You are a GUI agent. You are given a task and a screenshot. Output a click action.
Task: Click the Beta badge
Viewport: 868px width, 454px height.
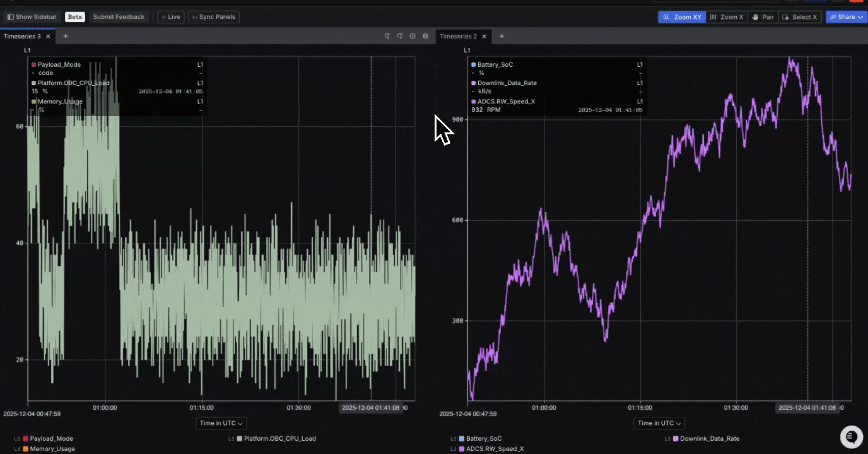pos(75,17)
